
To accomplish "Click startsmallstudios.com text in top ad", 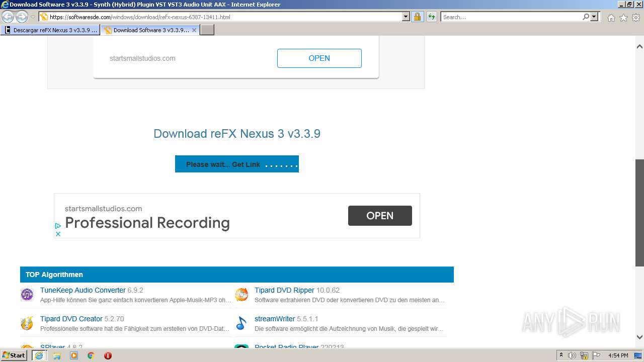I will pos(142,58).
